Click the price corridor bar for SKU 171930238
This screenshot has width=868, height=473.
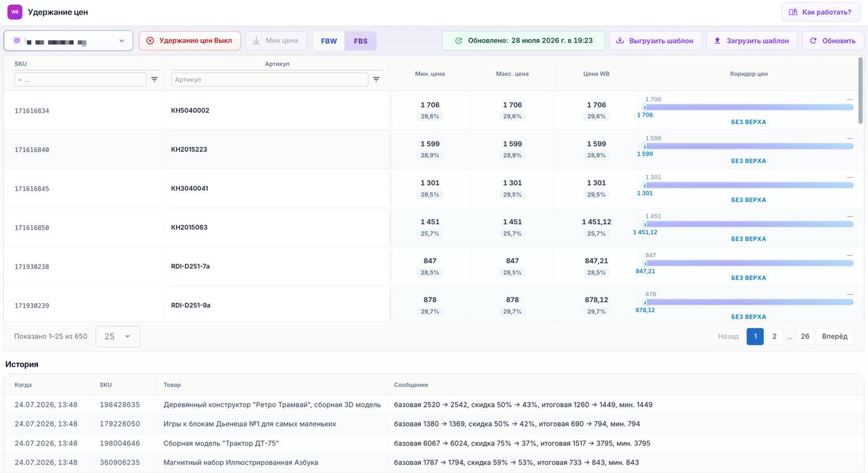tap(748, 263)
